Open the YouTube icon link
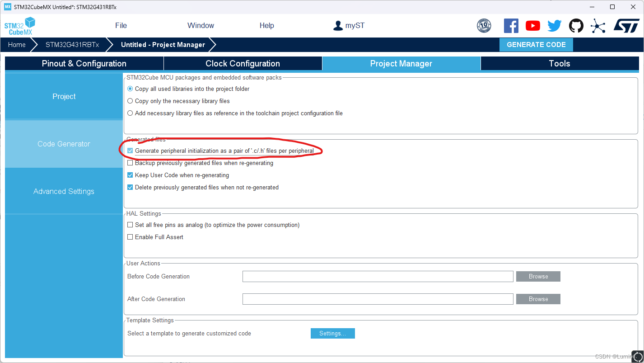644x363 pixels. point(533,26)
